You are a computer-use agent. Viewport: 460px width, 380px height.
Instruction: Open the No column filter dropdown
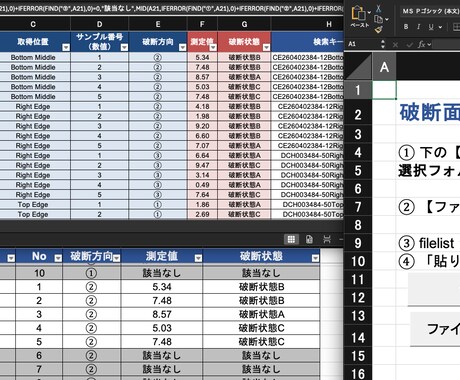(x=58, y=258)
